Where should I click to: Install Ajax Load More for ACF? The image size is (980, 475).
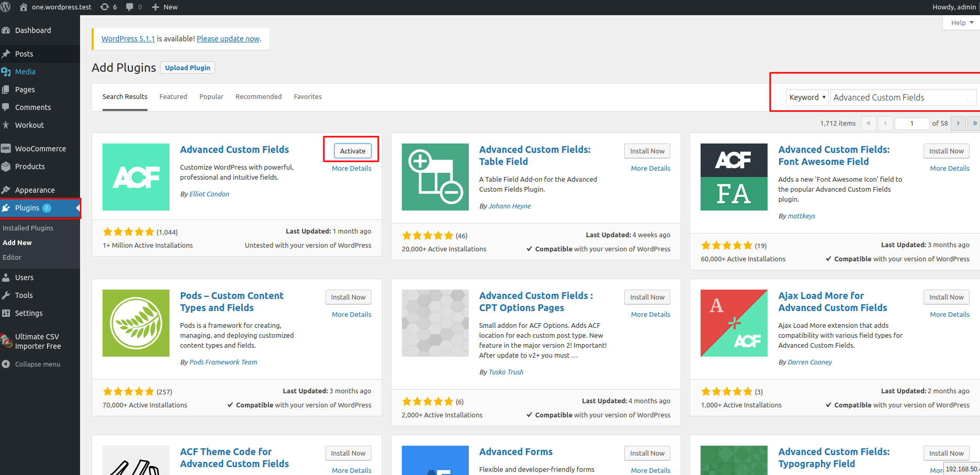tap(946, 297)
